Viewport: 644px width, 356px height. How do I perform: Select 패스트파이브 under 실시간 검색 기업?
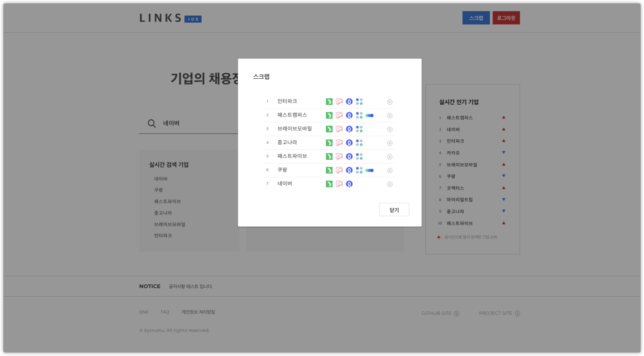167,201
